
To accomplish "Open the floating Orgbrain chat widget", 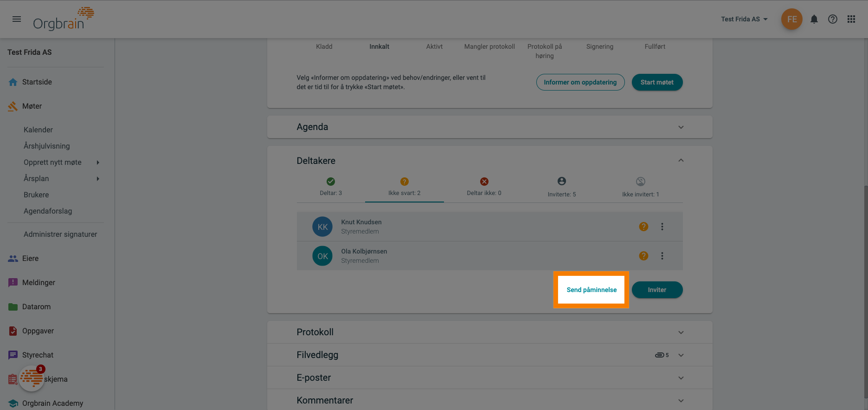I will 32,378.
